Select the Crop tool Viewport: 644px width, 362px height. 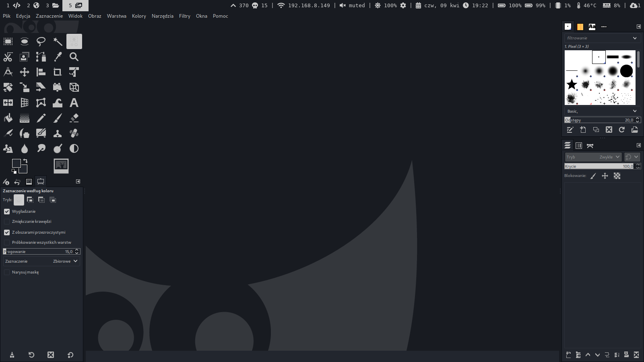click(x=58, y=72)
